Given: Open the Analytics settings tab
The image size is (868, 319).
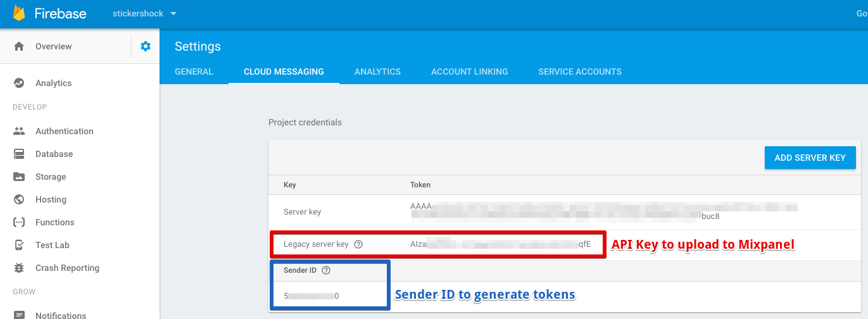Looking at the screenshot, I should click(377, 72).
